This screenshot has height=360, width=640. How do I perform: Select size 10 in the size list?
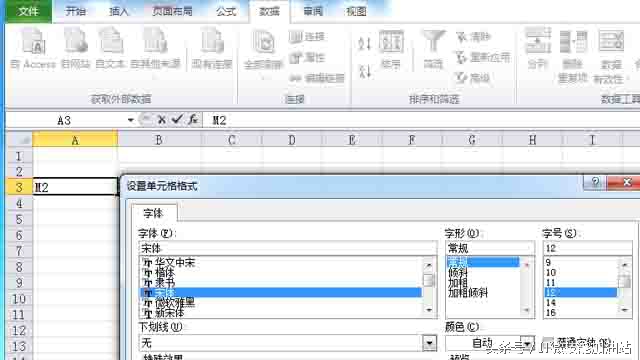coord(580,272)
